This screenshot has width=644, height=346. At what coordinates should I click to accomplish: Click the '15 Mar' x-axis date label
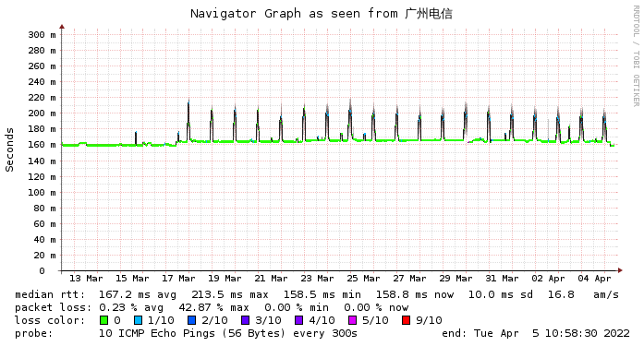click(132, 279)
